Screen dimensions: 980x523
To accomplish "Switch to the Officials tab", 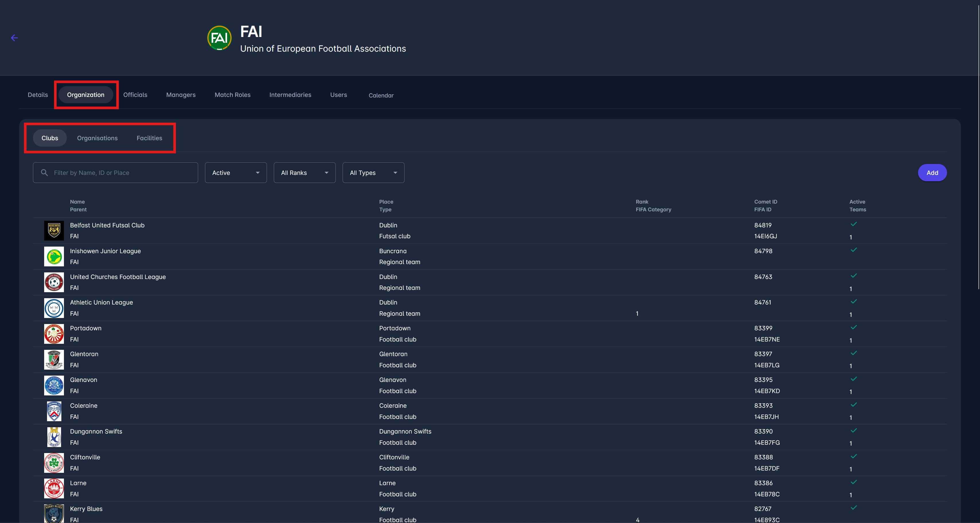I will tap(135, 95).
